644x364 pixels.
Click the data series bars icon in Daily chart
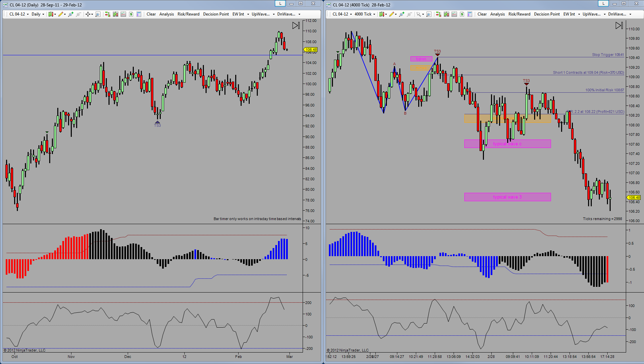point(116,14)
